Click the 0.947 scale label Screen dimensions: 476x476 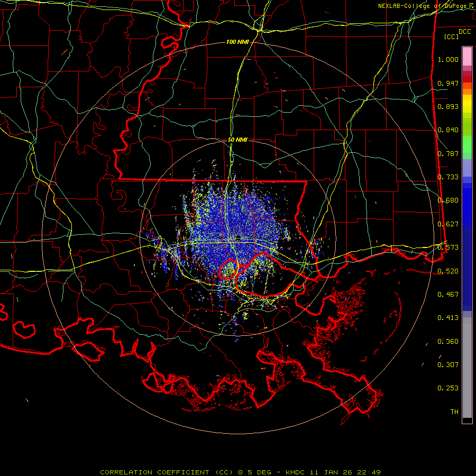tap(448, 83)
